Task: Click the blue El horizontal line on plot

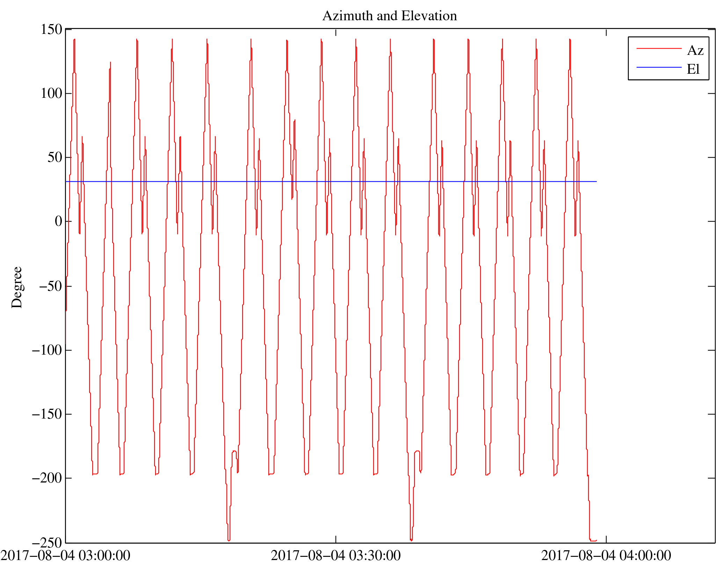Action: (x=331, y=182)
